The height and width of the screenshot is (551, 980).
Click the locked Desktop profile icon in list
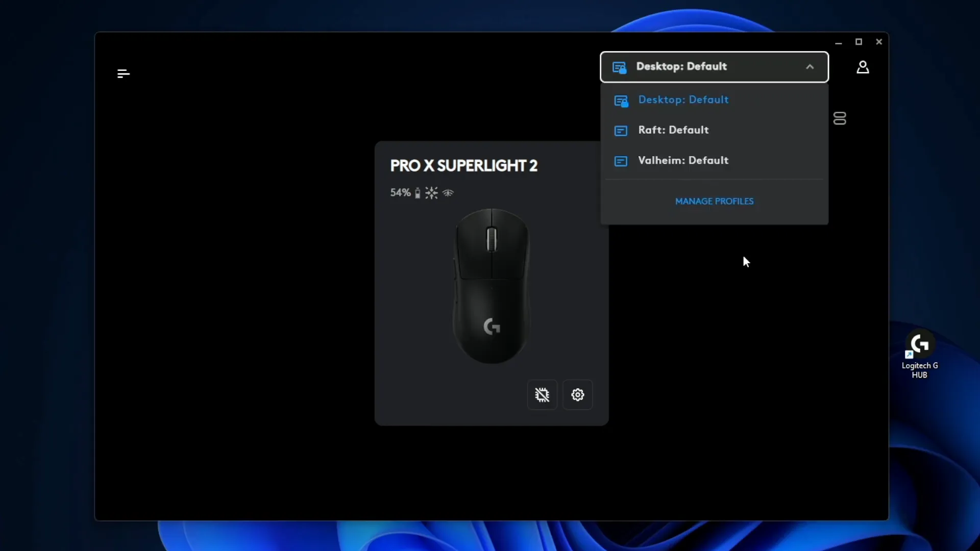(621, 101)
